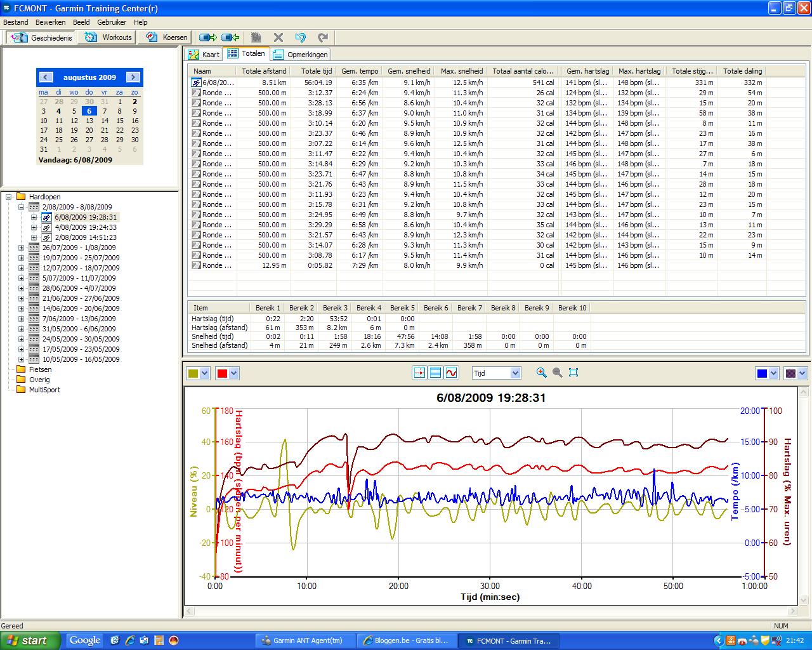This screenshot has height=650, width=812.
Task: Click the blue chart color swatch
Action: 762,373
